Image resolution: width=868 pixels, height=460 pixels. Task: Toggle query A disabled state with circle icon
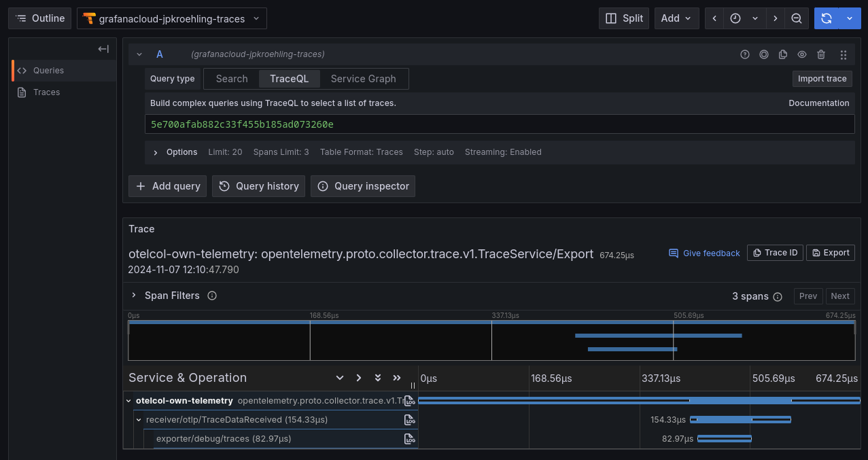764,54
